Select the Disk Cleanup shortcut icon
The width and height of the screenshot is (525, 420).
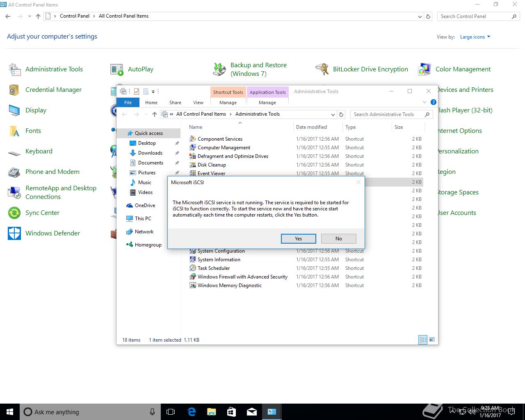[x=193, y=165]
